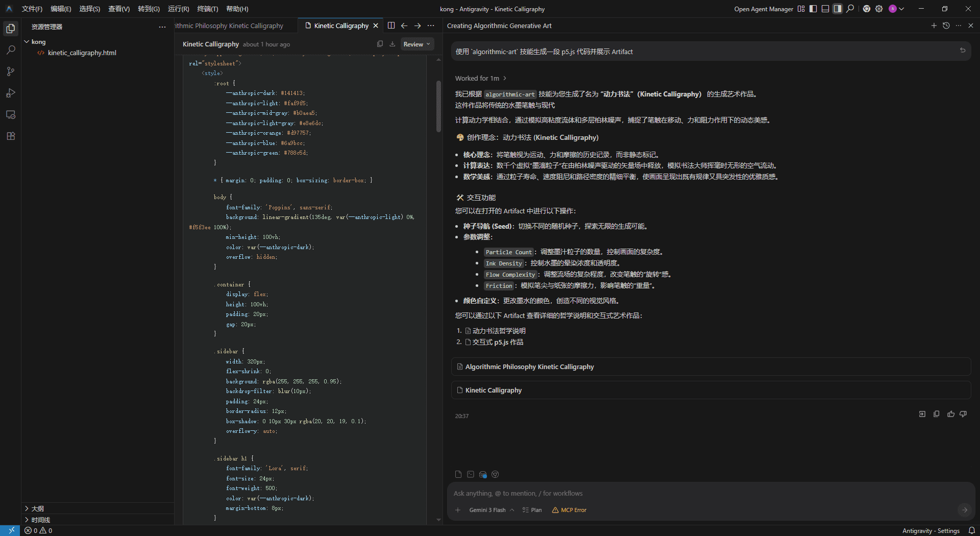Open explorer panel more actions menu
The width and height of the screenshot is (980, 536).
(162, 27)
